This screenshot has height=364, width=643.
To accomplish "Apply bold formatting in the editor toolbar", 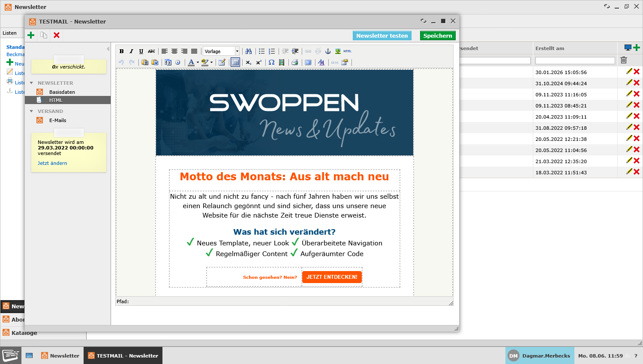I will click(121, 51).
